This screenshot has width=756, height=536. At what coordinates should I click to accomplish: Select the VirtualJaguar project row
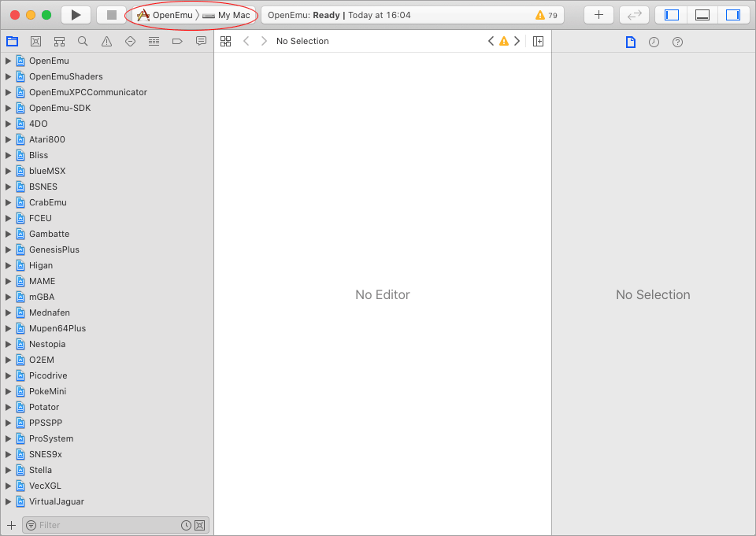click(x=107, y=502)
